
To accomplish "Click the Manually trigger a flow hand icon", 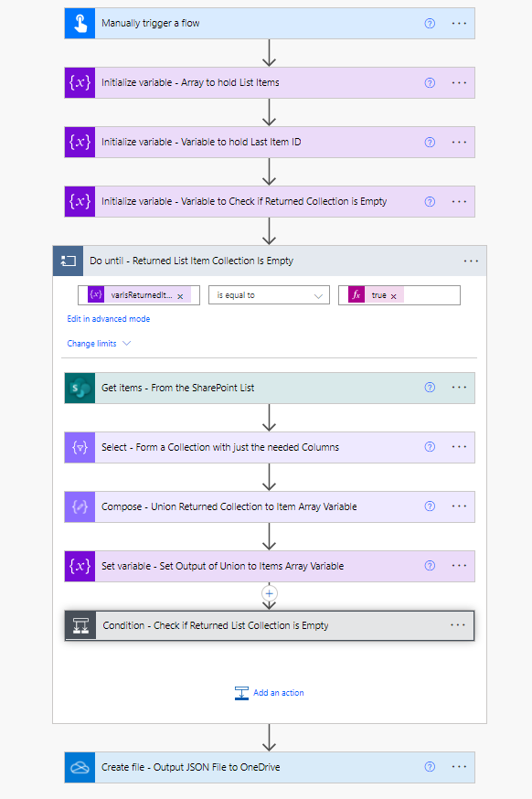I will point(80,24).
